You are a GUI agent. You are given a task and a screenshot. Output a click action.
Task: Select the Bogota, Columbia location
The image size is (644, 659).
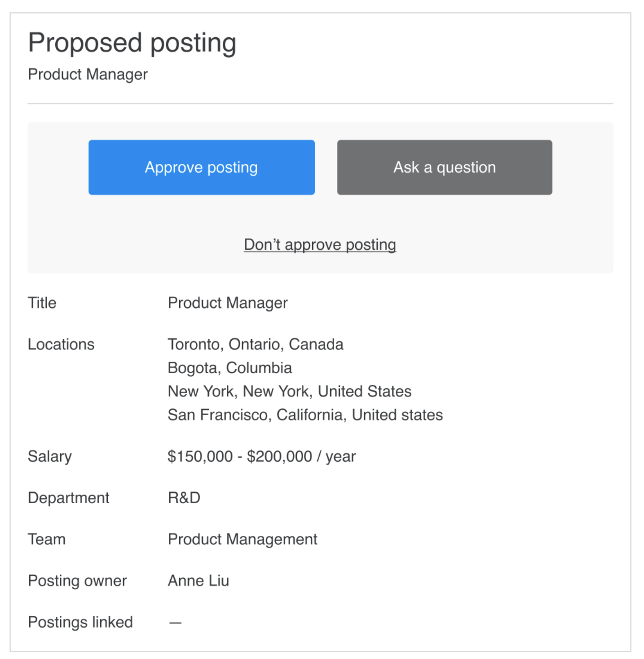point(229,367)
